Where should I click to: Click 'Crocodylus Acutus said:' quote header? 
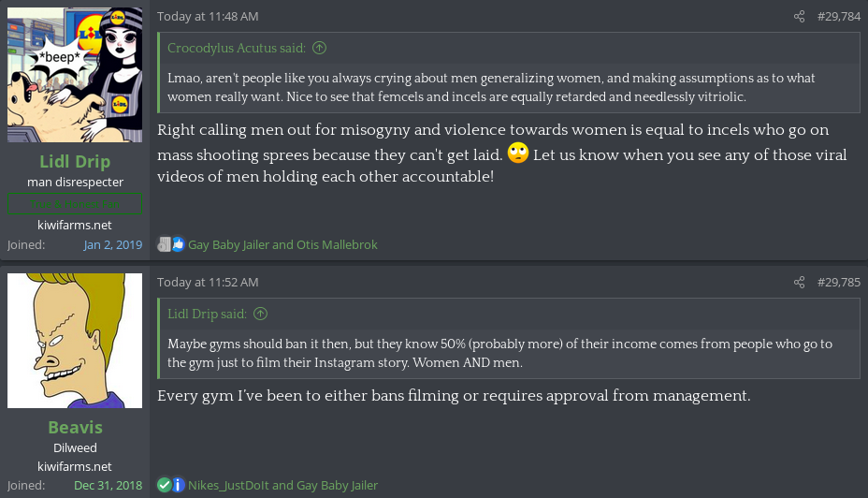click(239, 49)
